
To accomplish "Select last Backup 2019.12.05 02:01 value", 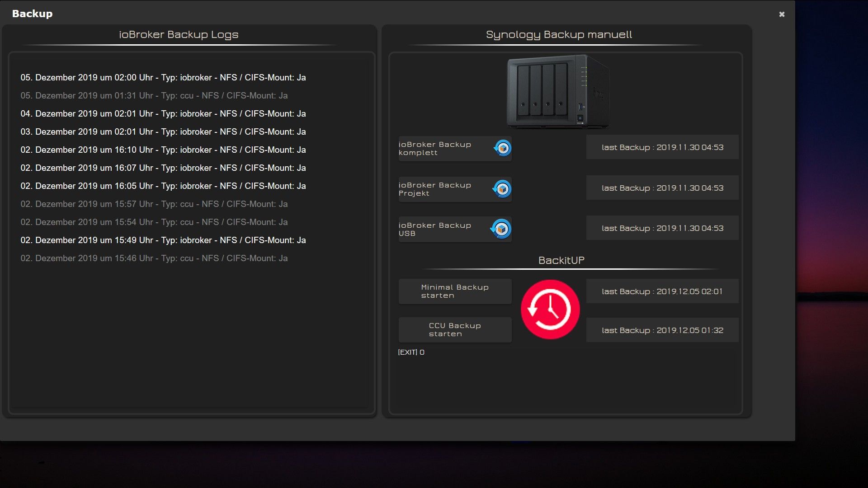I will tap(662, 291).
